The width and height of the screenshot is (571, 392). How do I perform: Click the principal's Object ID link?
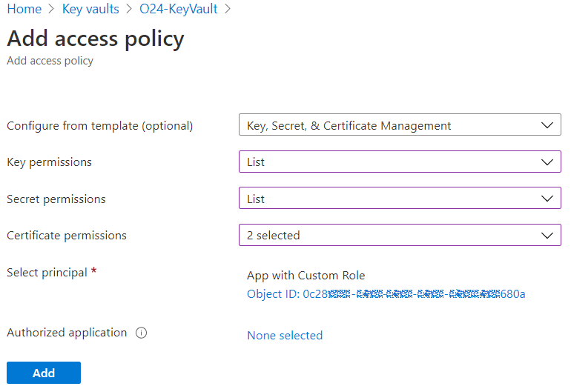pyautogui.click(x=386, y=294)
